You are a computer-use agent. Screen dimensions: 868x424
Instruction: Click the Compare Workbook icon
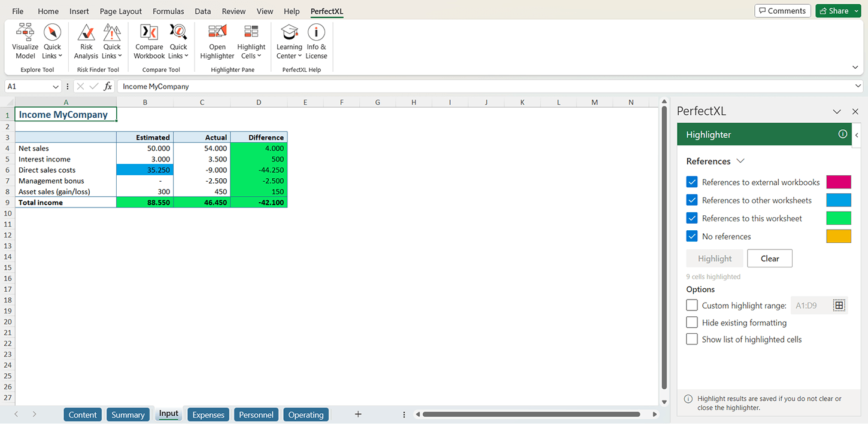click(149, 41)
